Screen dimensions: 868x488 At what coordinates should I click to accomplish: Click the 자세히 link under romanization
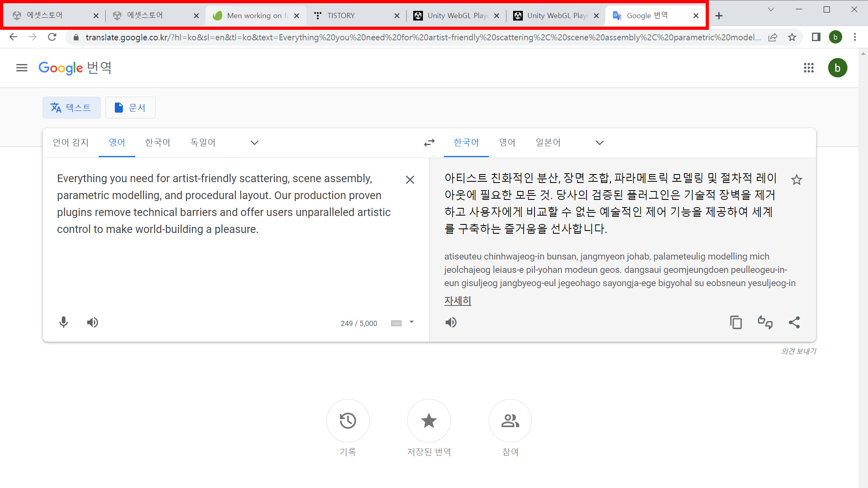[x=458, y=301]
